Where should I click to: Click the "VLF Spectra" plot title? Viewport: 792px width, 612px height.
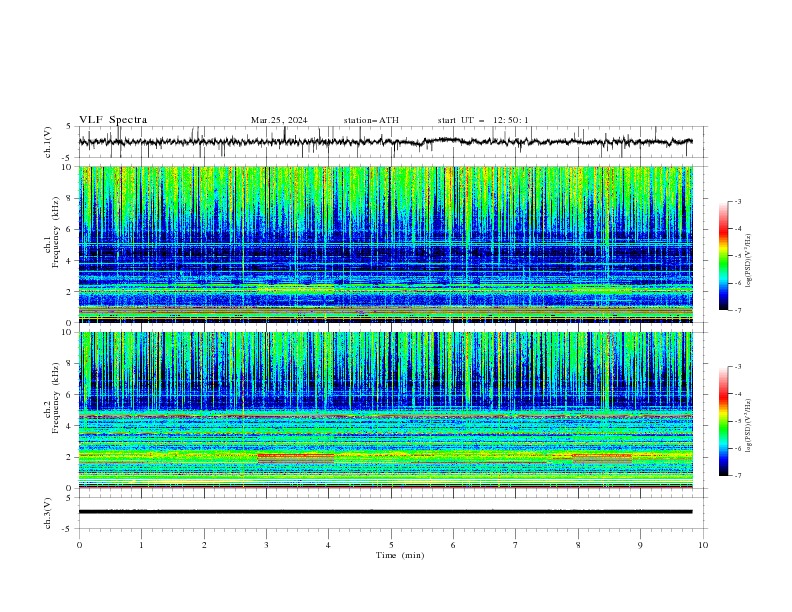tap(113, 120)
